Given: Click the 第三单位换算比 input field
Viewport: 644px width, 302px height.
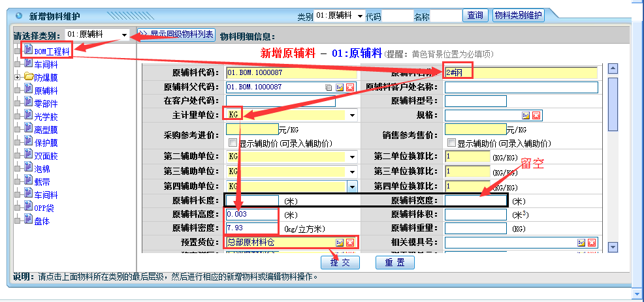Looking at the screenshot, I should 468,172.
